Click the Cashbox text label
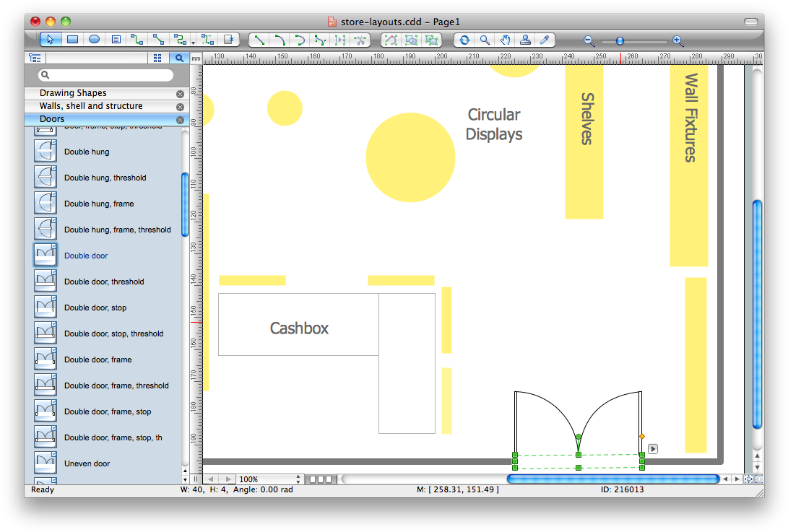 [x=299, y=328]
